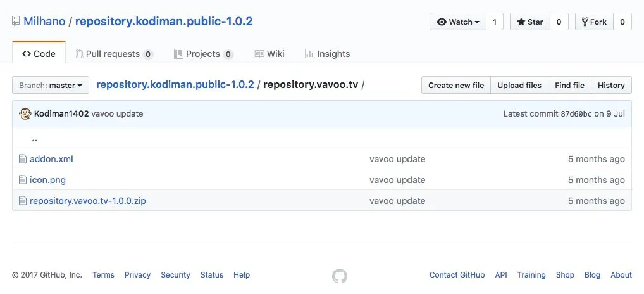The height and width of the screenshot is (294, 644).
Task: Open the Milhano user profile link
Action: click(44, 22)
